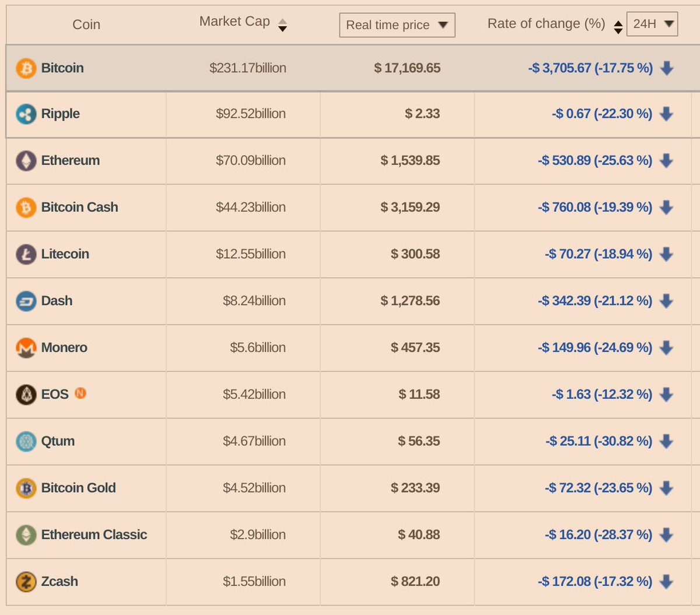Open the 24H period dropdown
Viewport: 700px width, 615px height.
click(x=652, y=24)
